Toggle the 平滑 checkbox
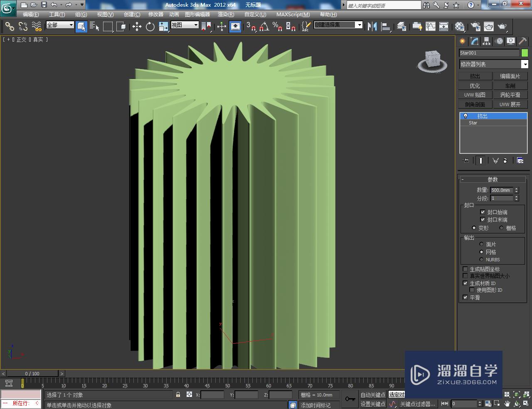The height and width of the screenshot is (409, 532). (x=465, y=297)
